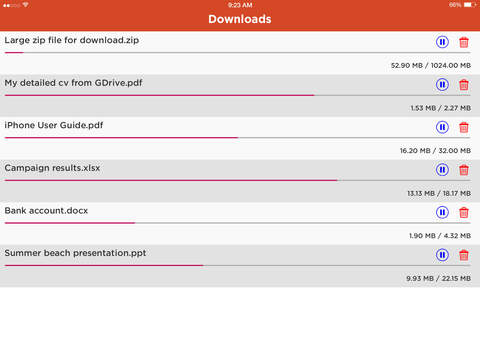Pause My detailed cv from GDrive.pdf download
The image size is (480, 360).
pos(442,85)
